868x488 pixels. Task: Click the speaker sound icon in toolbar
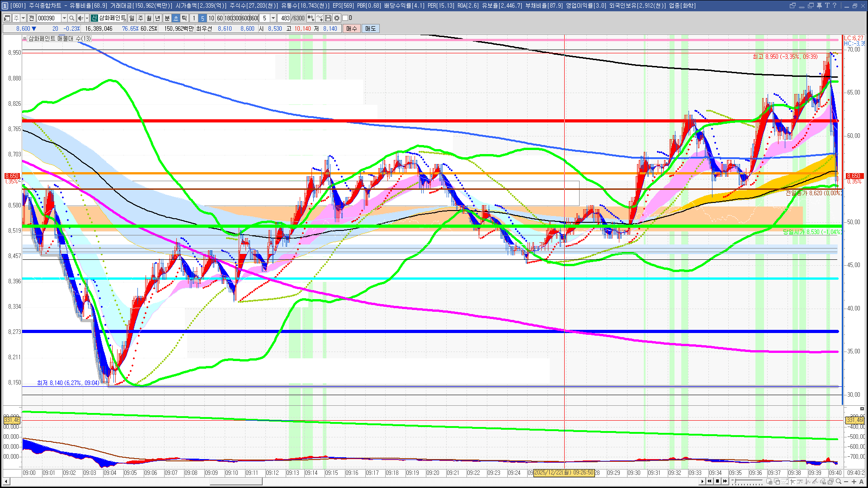click(80, 18)
